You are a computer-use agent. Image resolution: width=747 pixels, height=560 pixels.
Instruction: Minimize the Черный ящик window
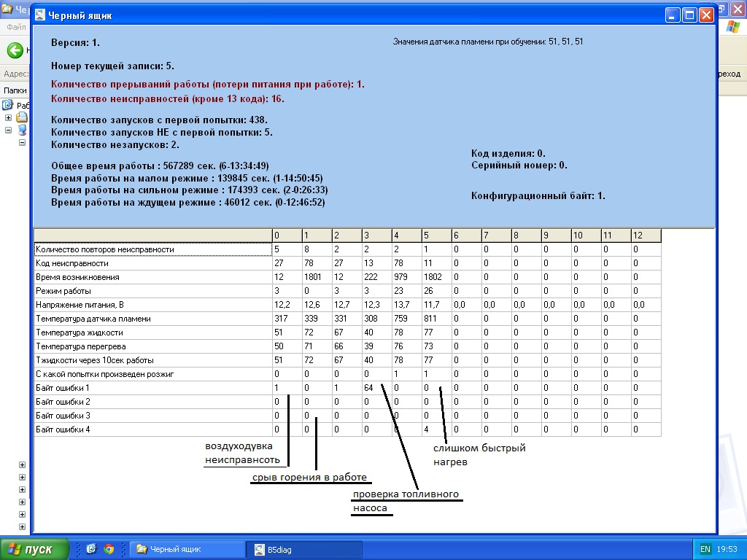(672, 15)
